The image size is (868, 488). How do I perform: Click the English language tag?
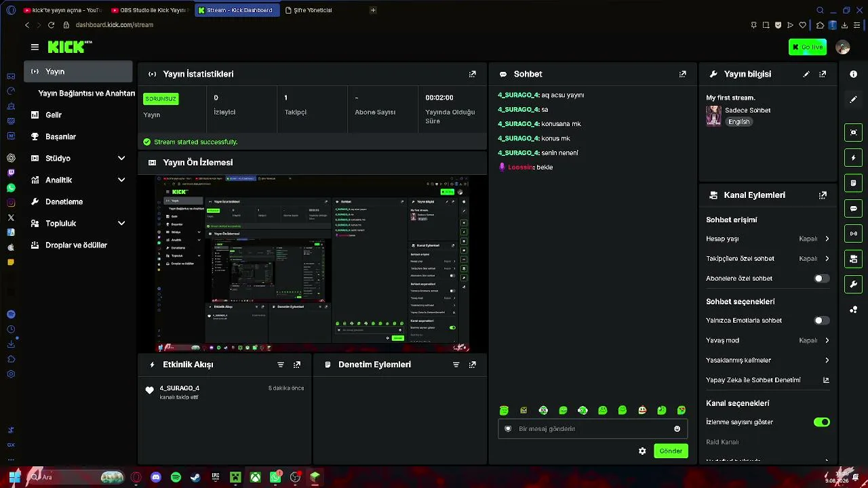[x=739, y=122]
